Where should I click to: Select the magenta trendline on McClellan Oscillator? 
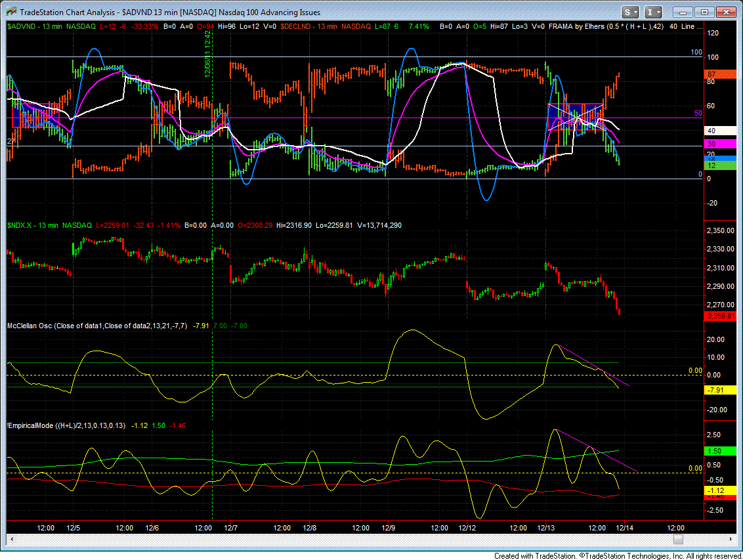[593, 365]
